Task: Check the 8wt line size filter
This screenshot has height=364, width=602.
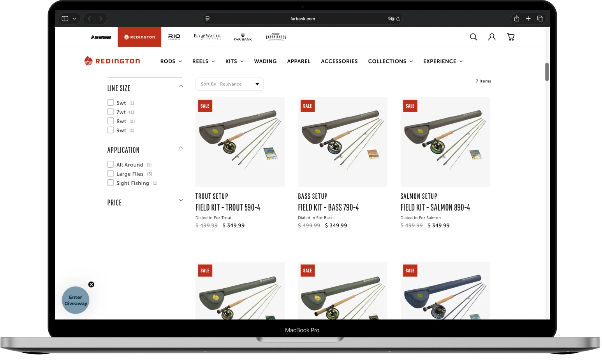Action: pyautogui.click(x=111, y=121)
